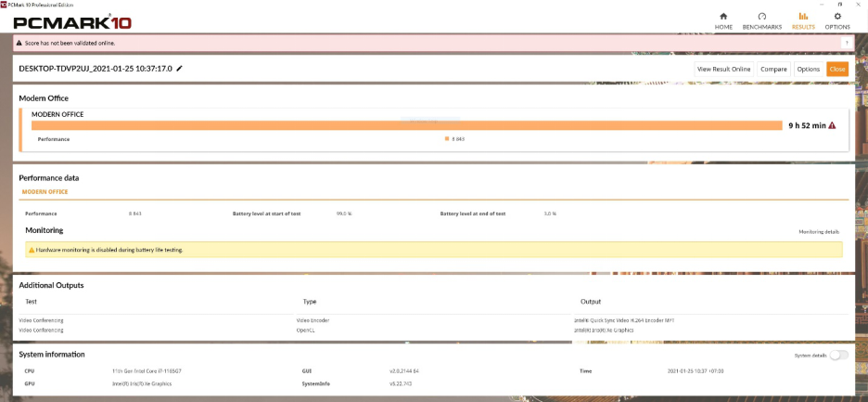The height and width of the screenshot is (402, 868).
Task: Toggle the System details switch
Action: pos(838,355)
